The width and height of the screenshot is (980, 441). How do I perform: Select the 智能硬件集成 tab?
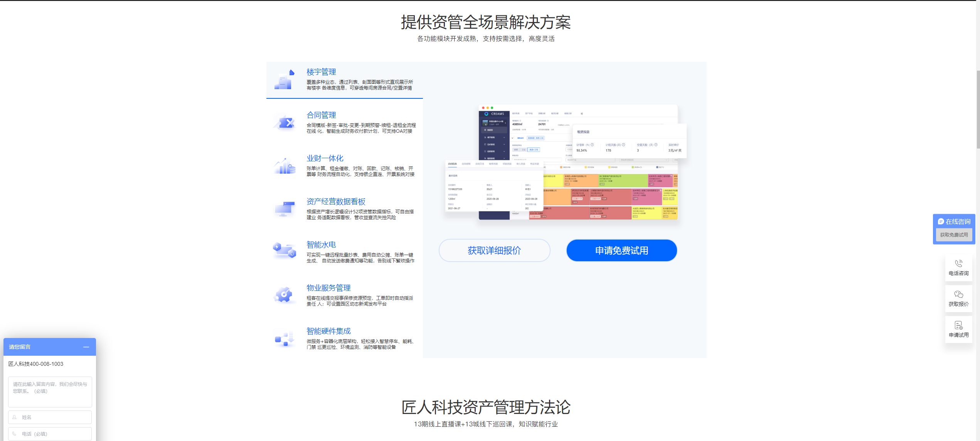[344, 339]
